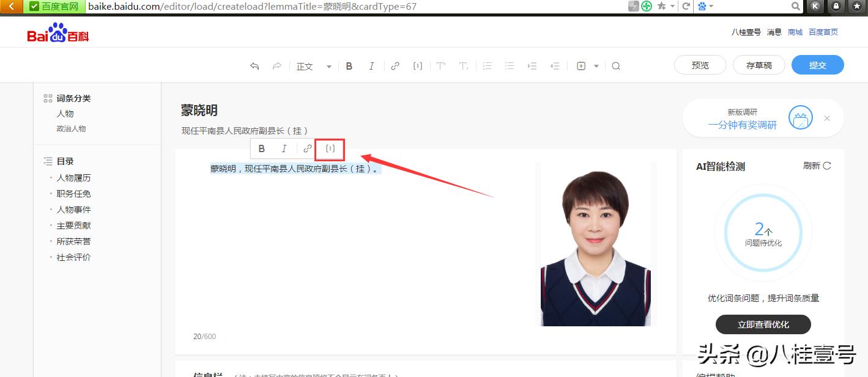
Task: Apply an ordered list to the text
Action: (x=487, y=65)
